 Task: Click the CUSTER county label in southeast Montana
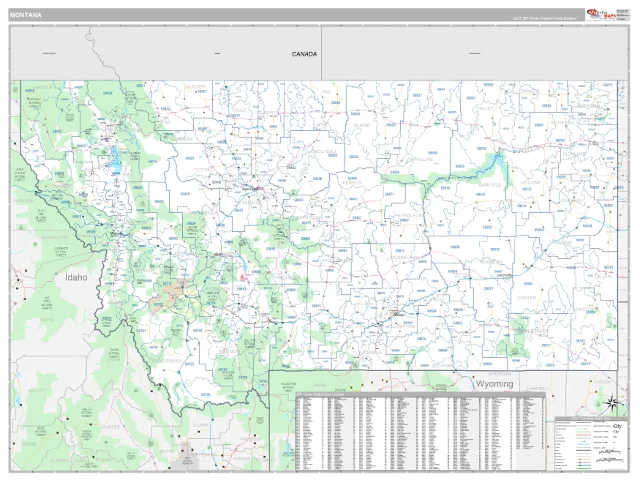pos(527,298)
